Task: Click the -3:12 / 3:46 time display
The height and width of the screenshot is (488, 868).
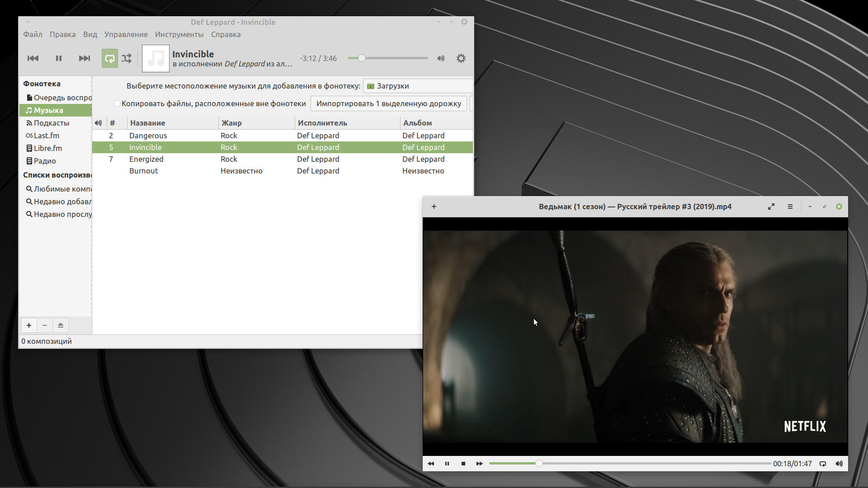Action: coord(318,58)
